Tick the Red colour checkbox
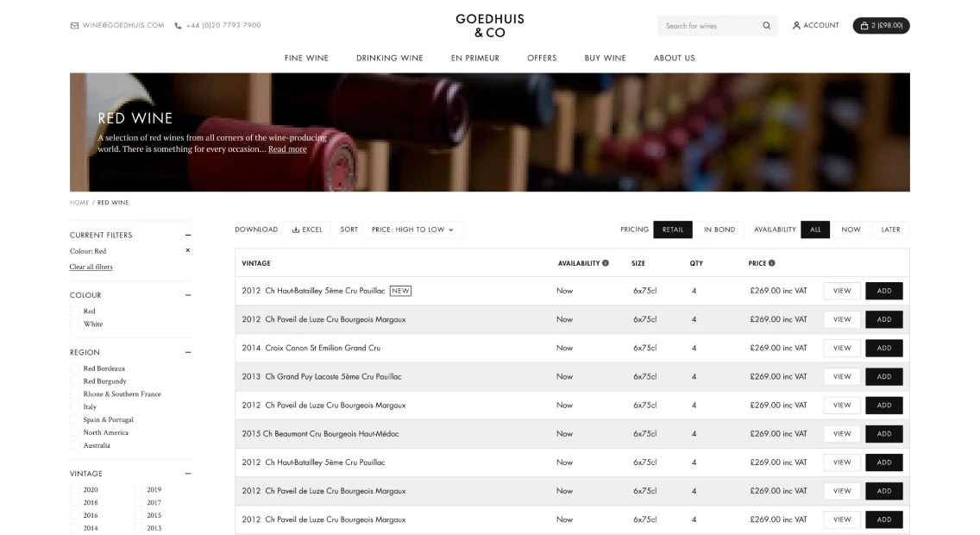 [74, 312]
